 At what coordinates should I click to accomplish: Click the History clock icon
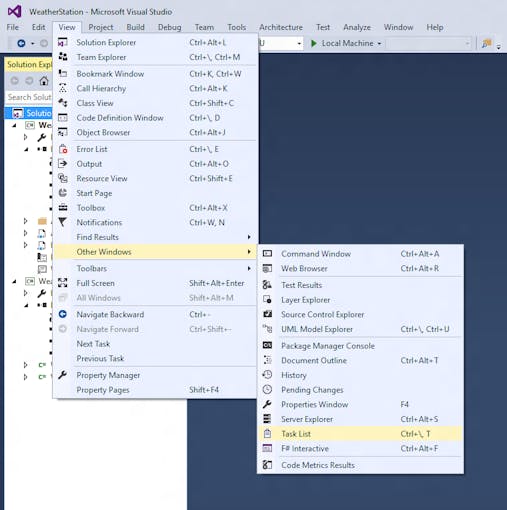[267, 375]
